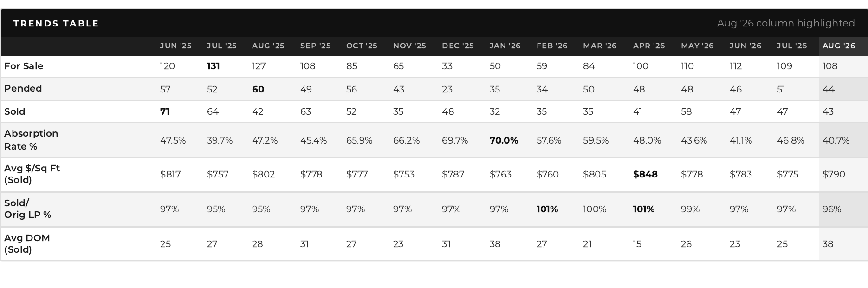Click the Avg DOM (Sold) row label

point(27,244)
